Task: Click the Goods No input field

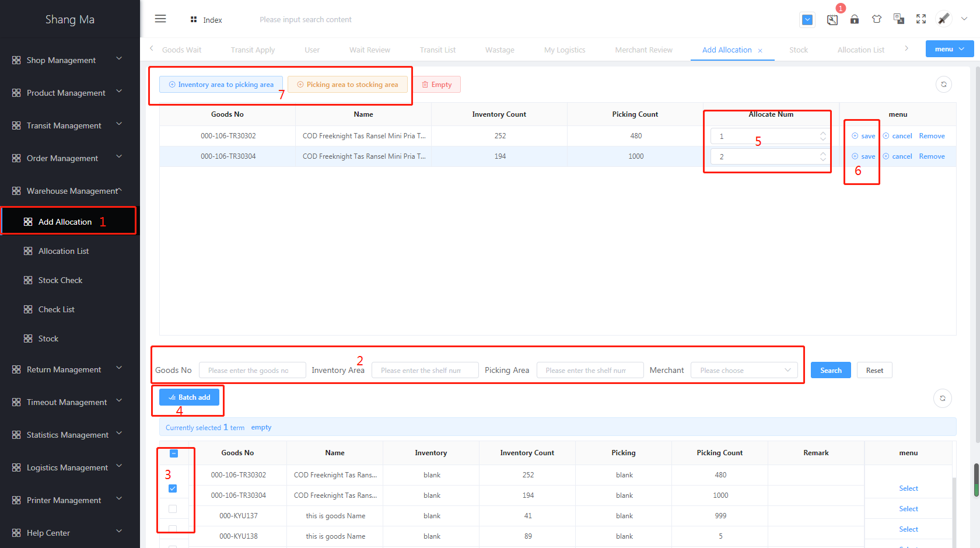Action: tap(253, 370)
